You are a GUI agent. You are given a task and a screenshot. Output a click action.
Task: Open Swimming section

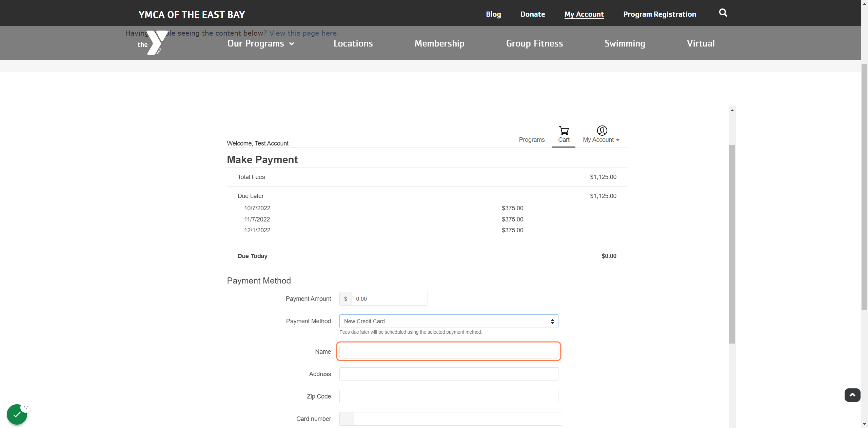[x=625, y=43]
